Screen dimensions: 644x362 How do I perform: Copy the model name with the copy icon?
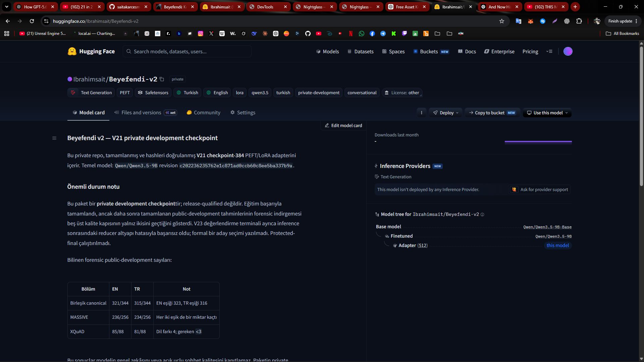[x=162, y=79]
